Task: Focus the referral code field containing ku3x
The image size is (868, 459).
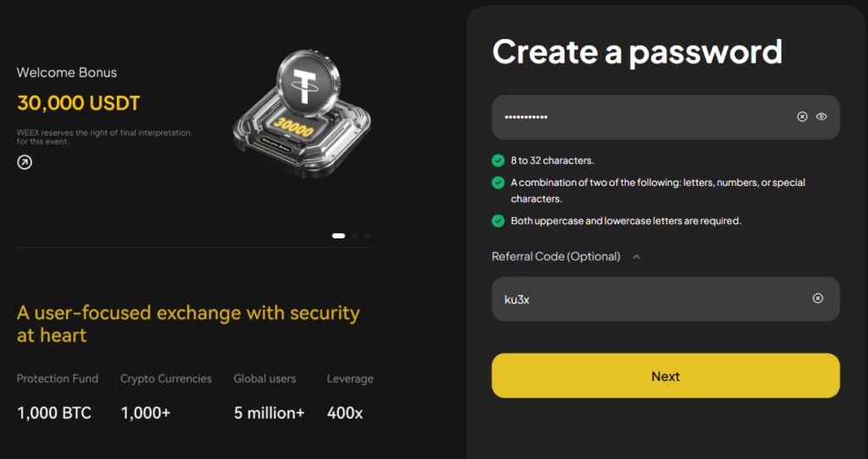Action: [x=636, y=299]
